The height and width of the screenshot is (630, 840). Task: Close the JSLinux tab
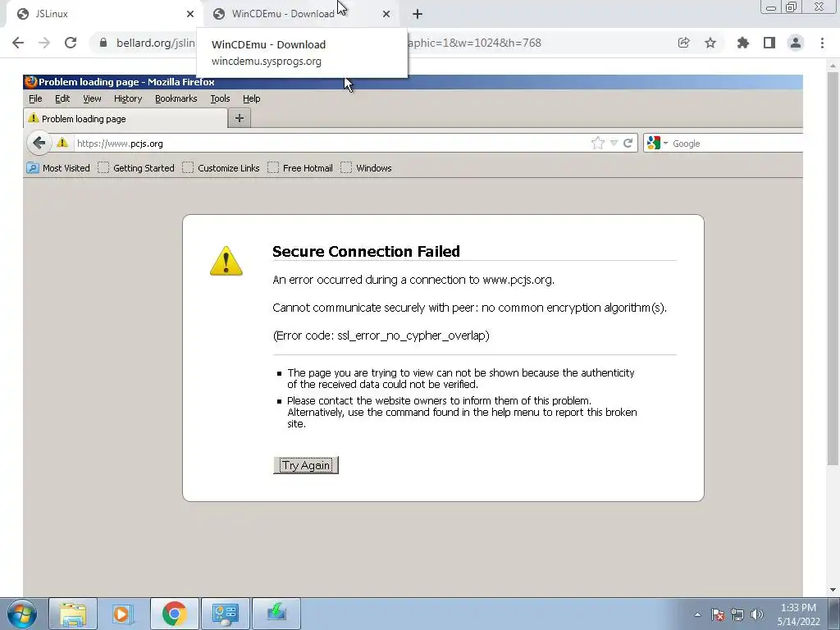[190, 14]
